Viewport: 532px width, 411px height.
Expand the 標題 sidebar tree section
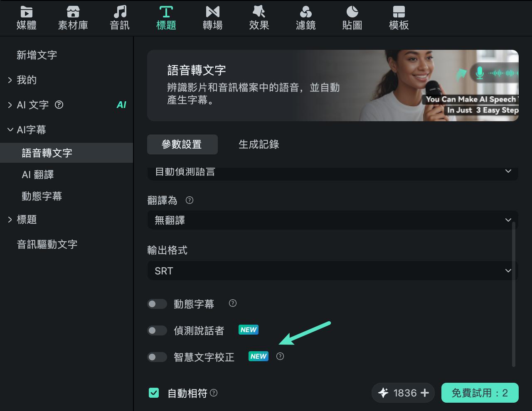coord(10,220)
